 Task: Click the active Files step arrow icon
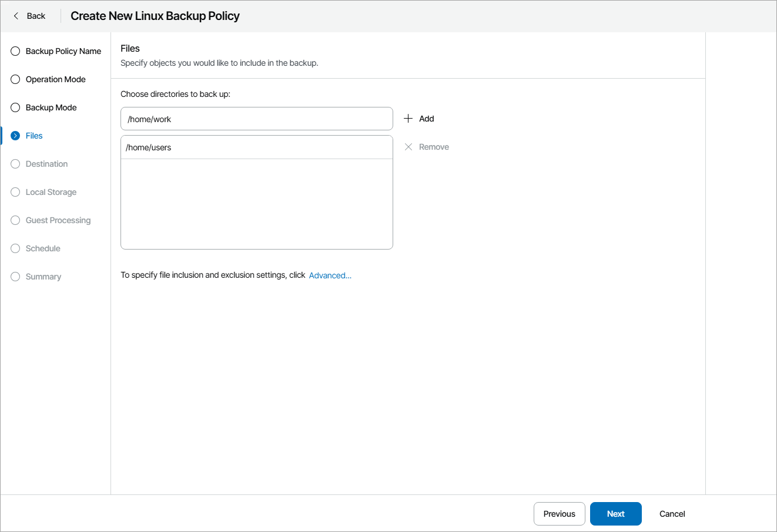pos(15,136)
